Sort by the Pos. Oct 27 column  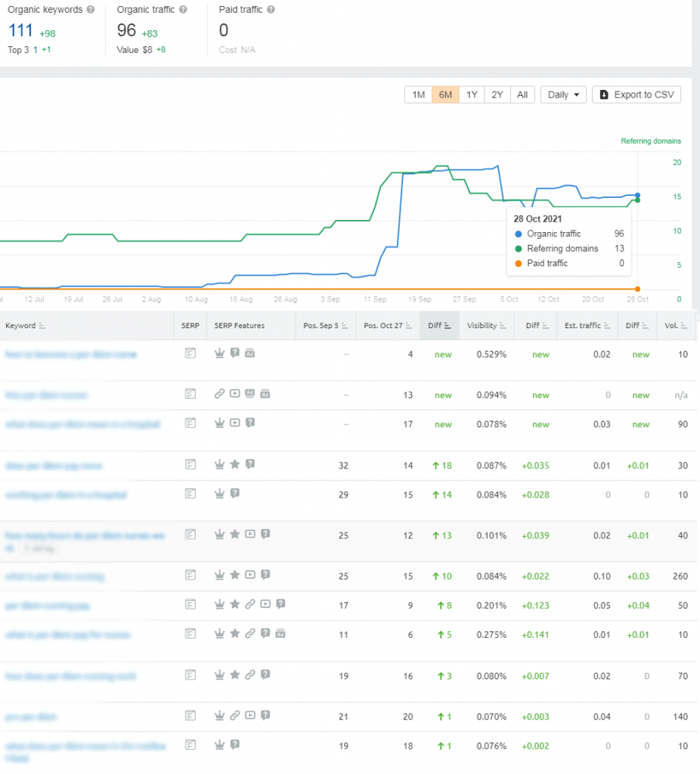point(388,326)
